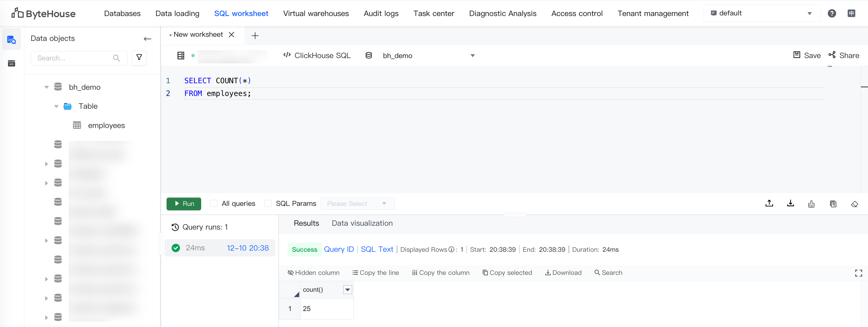Enable the All queries checkbox

214,203
